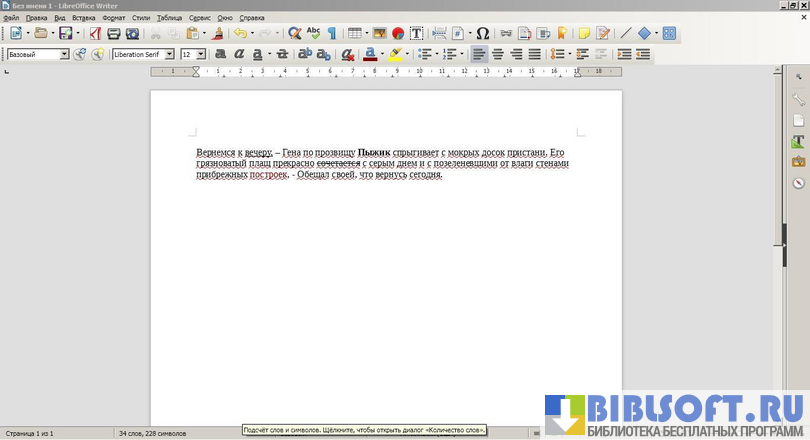
Task: Open the Формат menu
Action: [114, 18]
